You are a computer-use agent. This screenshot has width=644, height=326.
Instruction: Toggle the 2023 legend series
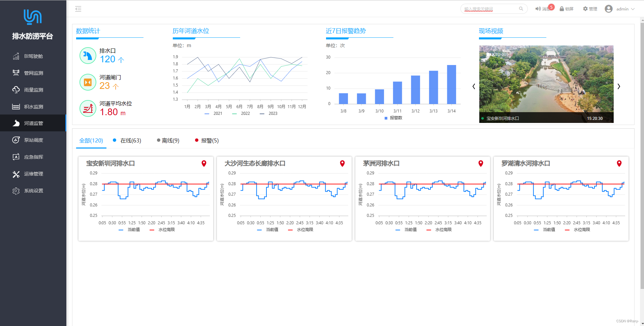click(269, 113)
